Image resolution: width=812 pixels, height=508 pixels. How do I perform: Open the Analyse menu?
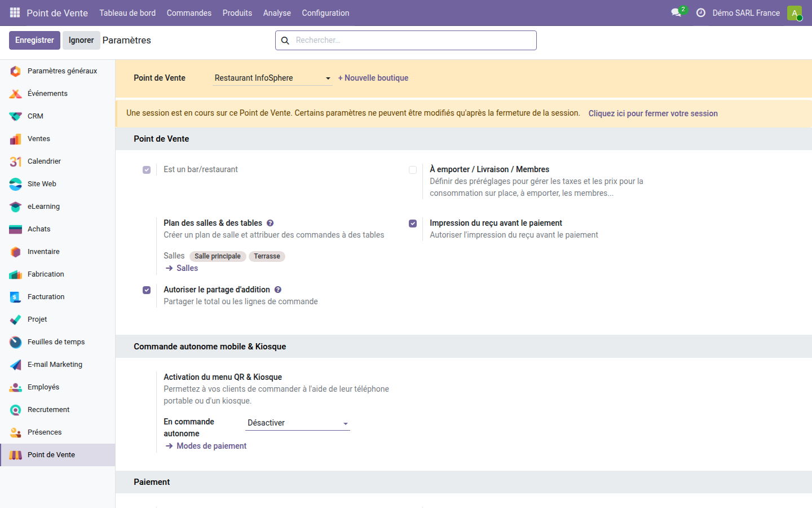pos(277,13)
